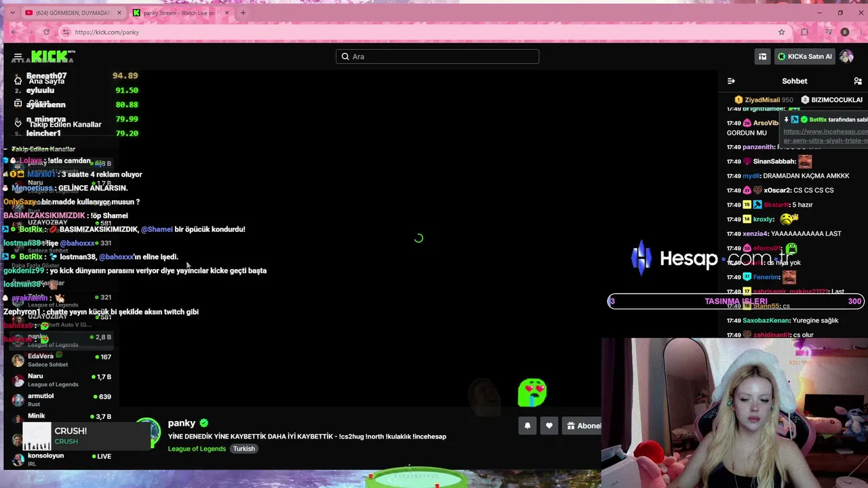Focus the Ara search field
Viewport: 868px width, 488px height.
click(x=437, y=56)
